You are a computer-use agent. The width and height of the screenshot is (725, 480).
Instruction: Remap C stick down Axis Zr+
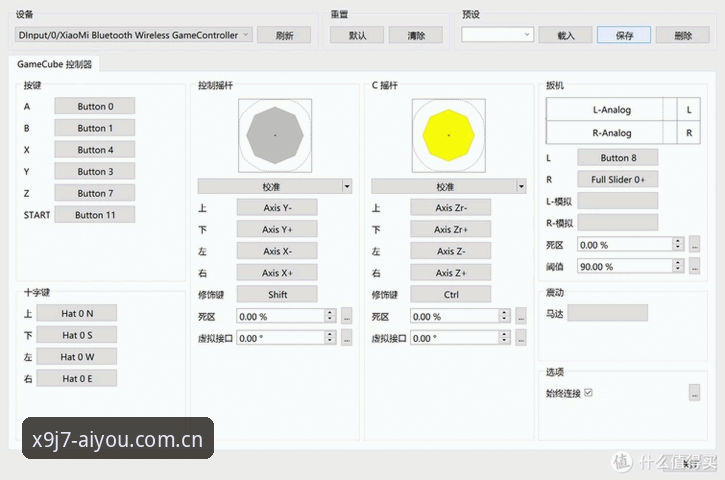[x=451, y=229]
